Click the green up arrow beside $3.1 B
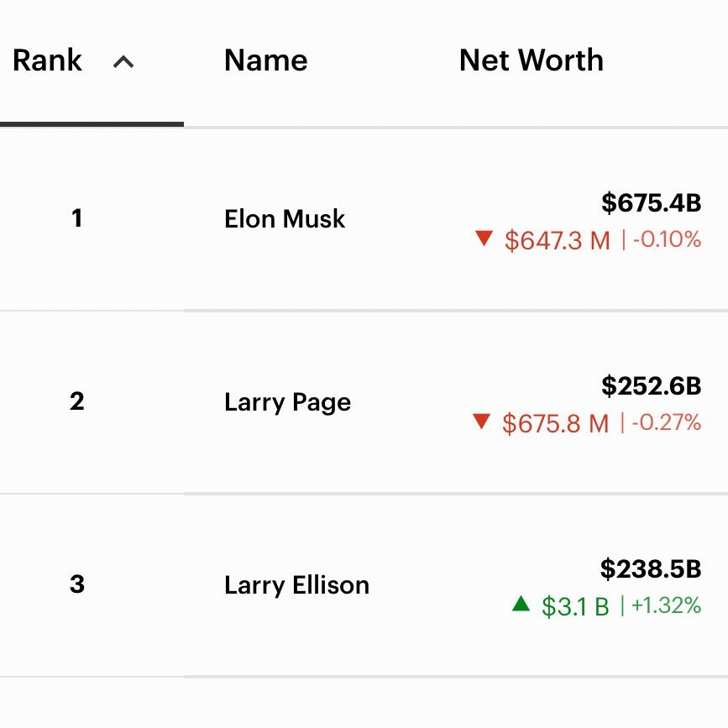Image resolution: width=728 pixels, height=728 pixels. (521, 604)
